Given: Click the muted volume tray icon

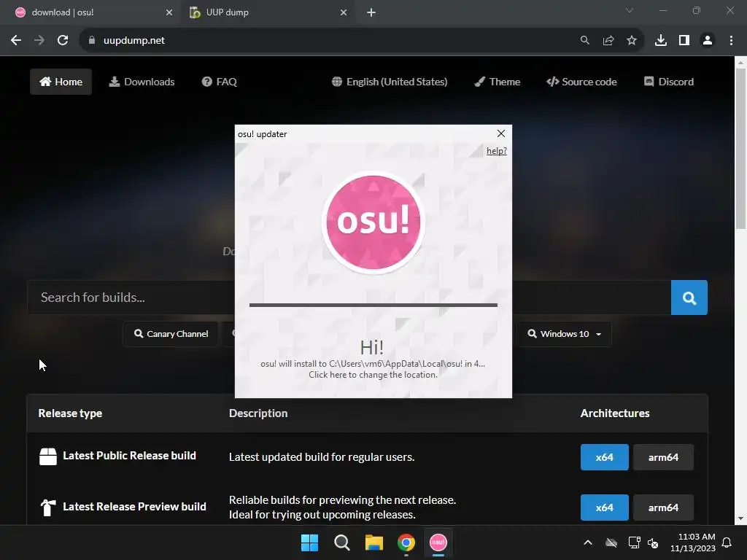Looking at the screenshot, I should (x=653, y=542).
